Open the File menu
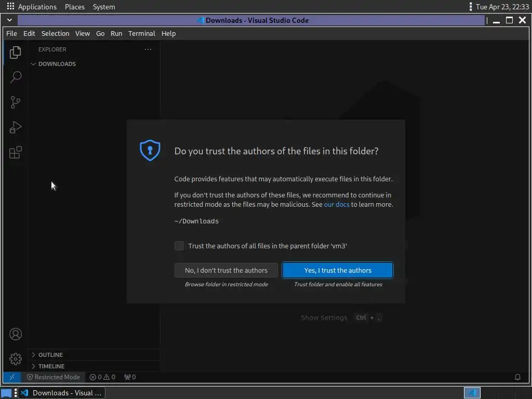This screenshot has width=532, height=399. coord(11,33)
